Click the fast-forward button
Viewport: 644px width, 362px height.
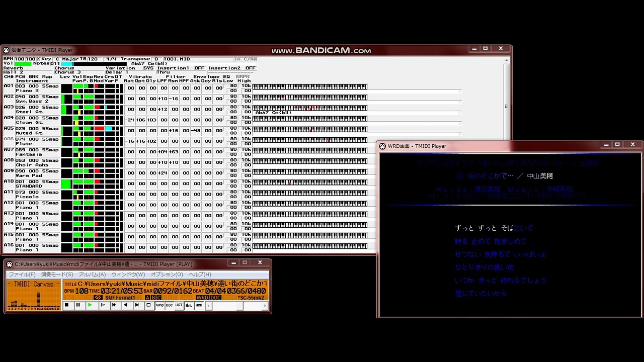coord(114,305)
